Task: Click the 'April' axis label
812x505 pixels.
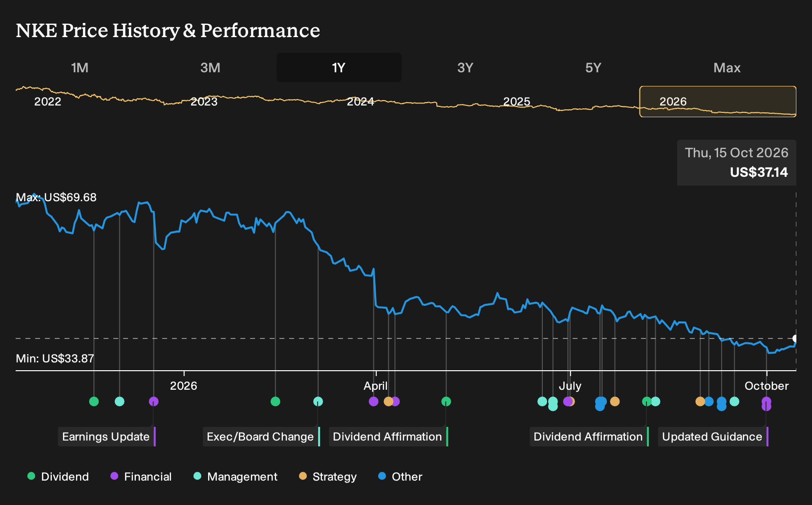Action: (376, 386)
